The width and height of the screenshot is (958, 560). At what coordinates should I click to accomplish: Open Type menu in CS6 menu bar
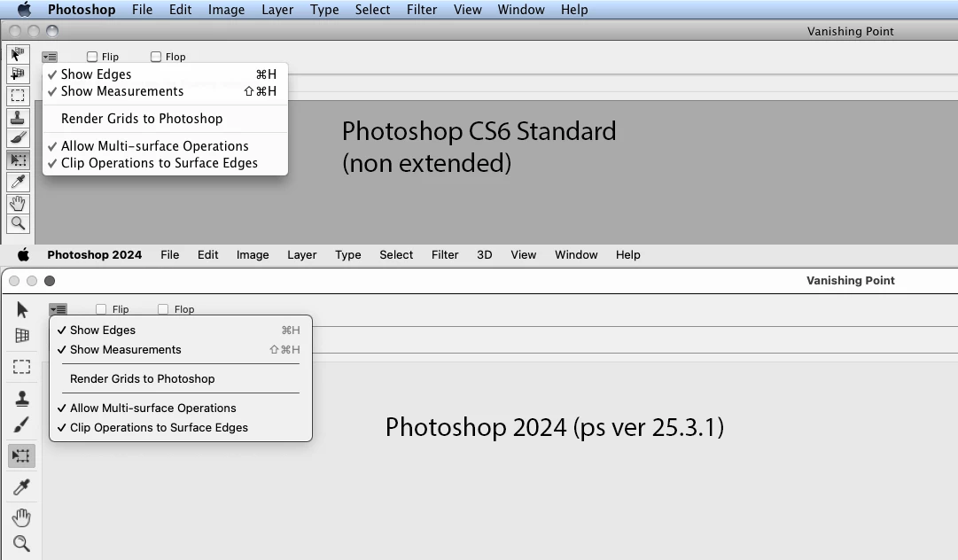pos(324,10)
